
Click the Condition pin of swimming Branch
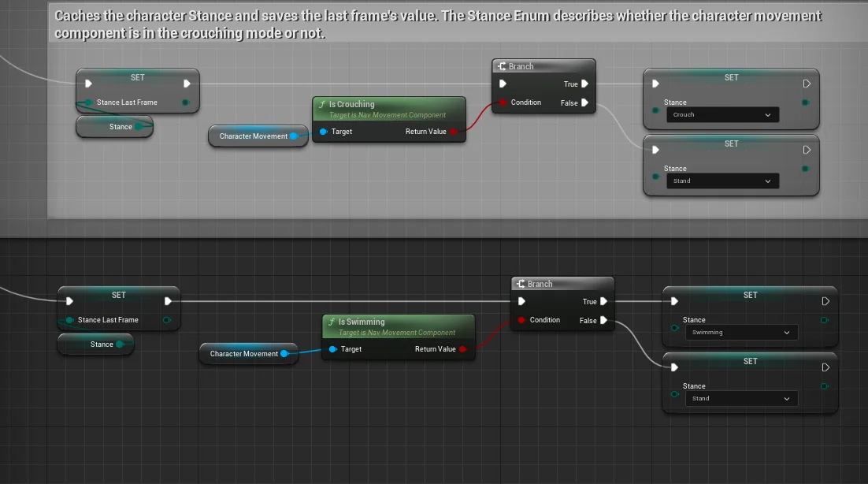(x=521, y=320)
